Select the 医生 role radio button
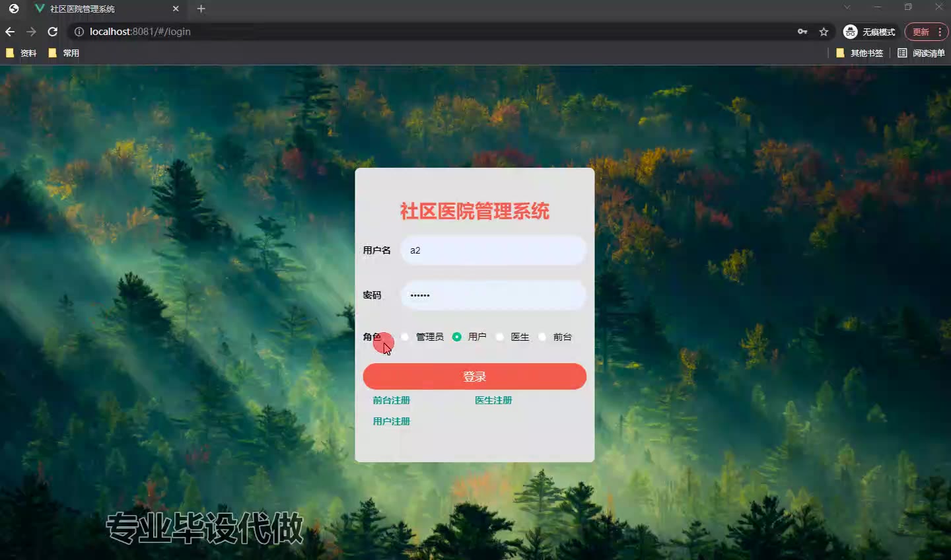The height and width of the screenshot is (560, 951). point(500,337)
